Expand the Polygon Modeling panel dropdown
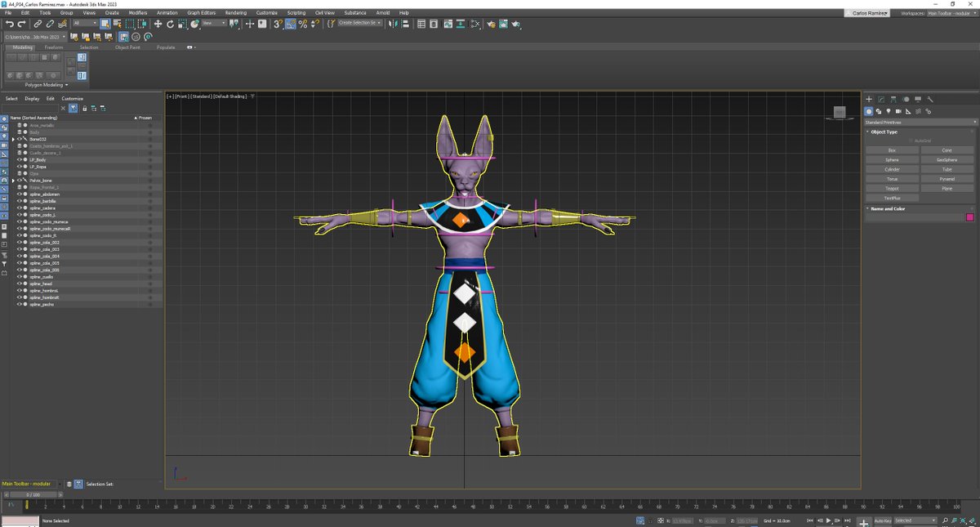 (47, 84)
